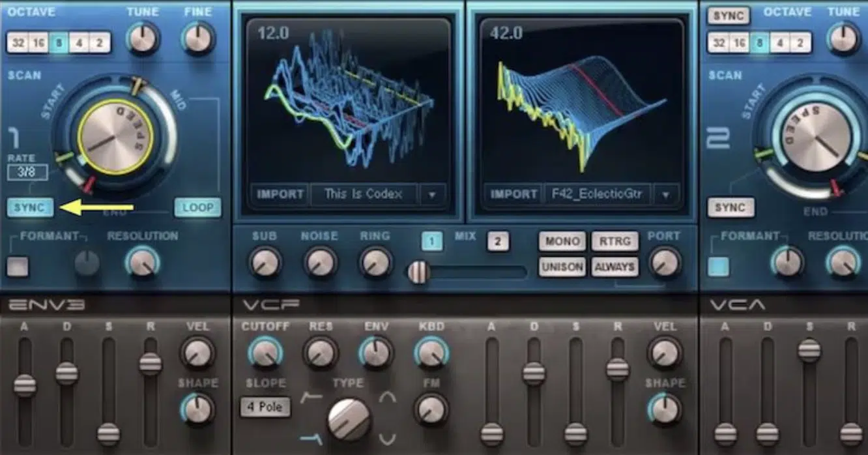The image size is (868, 455).
Task: Click the ENV3 sustain slider
Action: (x=108, y=434)
